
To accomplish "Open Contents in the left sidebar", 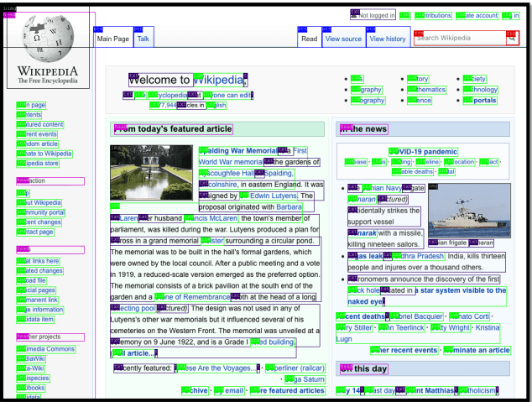I will point(29,115).
